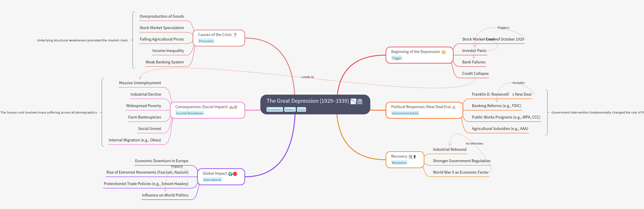This screenshot has width=644, height=209.
Task: Click the Societal Breakdown tag label
Action: tap(190, 113)
